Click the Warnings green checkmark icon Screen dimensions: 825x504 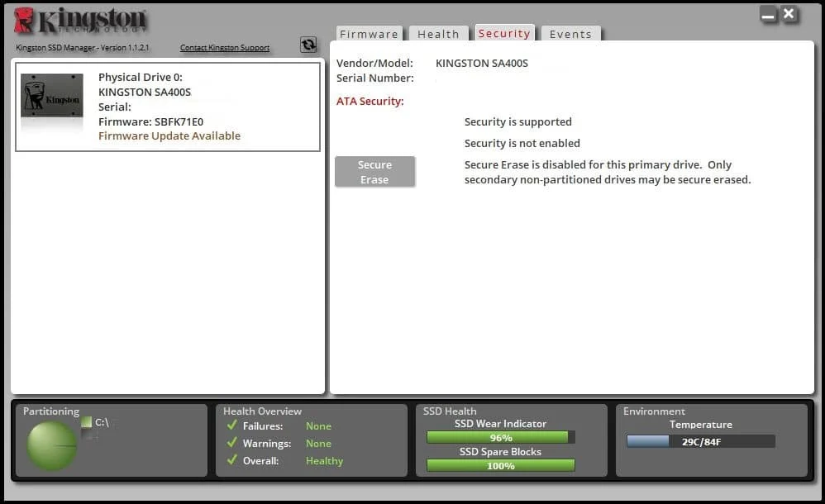pos(232,443)
